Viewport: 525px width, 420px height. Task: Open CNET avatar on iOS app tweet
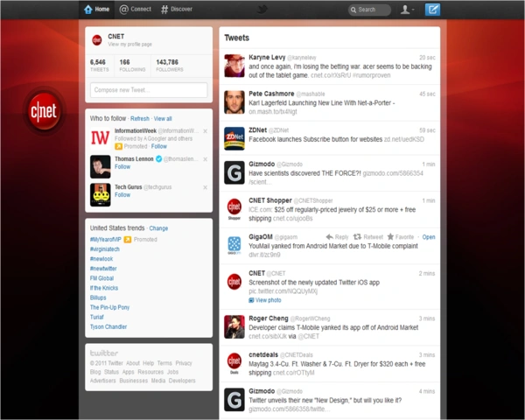click(x=234, y=282)
